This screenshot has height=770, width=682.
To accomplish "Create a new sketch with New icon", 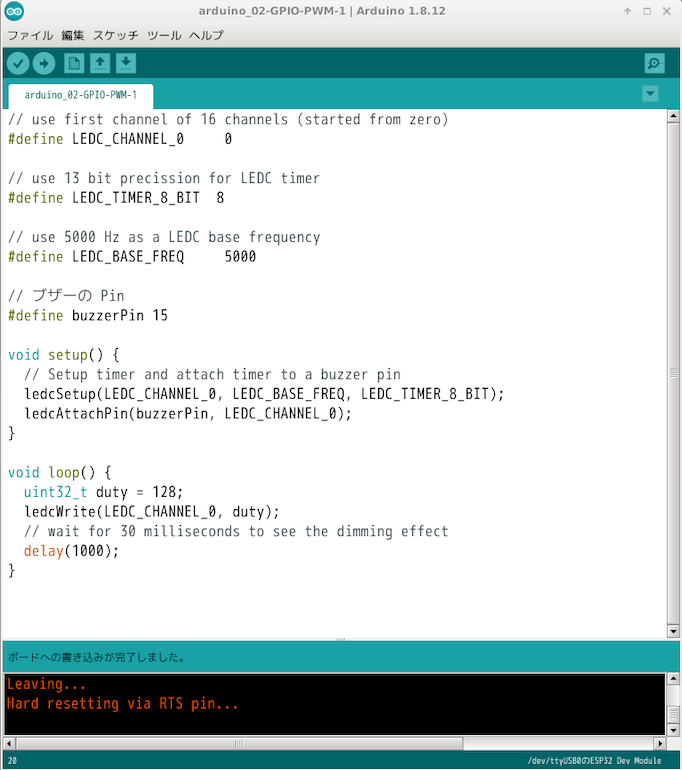I will (74, 63).
